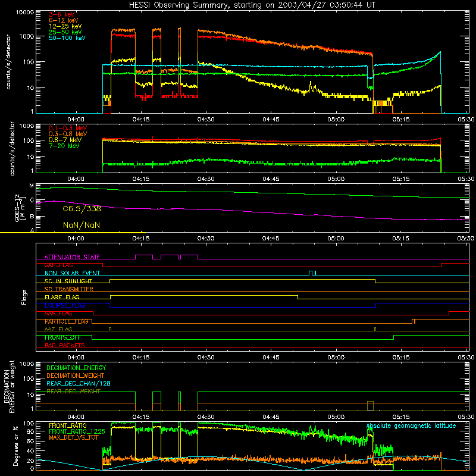Click the DECIMATION_WEIGHT legend label
The width and height of the screenshot is (476, 476).
pyautogui.click(x=76, y=376)
